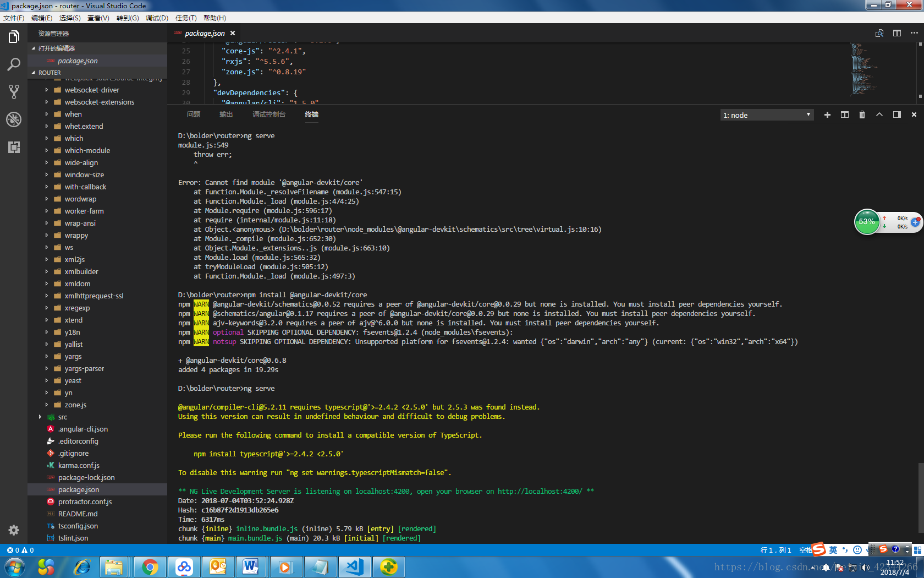Click the terminal vertical scrollbar

[921, 498]
